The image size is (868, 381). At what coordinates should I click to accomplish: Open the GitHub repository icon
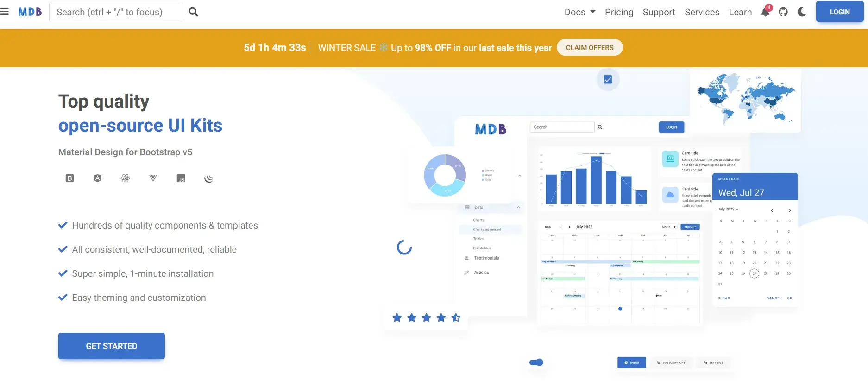tap(783, 12)
